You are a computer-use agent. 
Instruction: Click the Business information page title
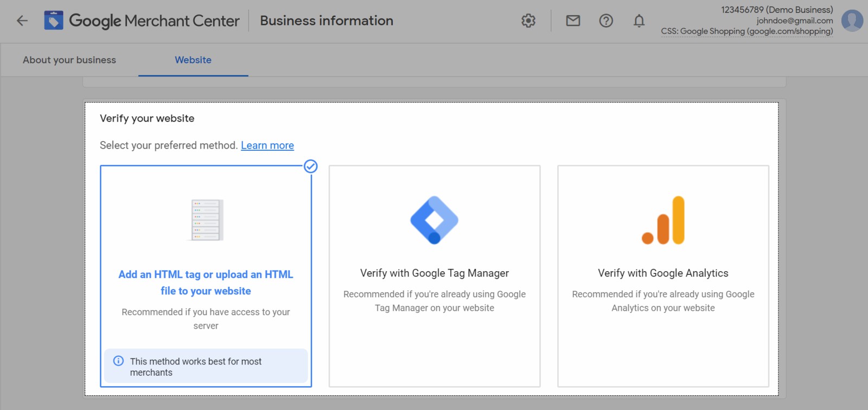coord(327,21)
